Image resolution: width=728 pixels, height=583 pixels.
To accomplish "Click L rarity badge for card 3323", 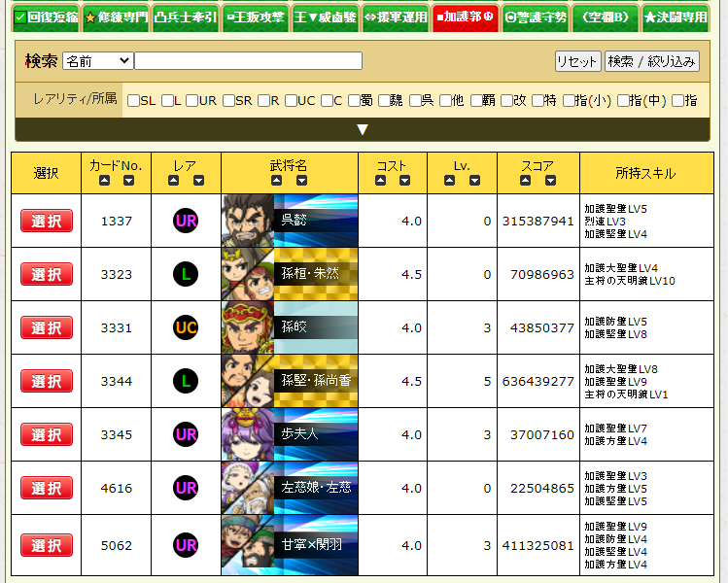I will (186, 274).
